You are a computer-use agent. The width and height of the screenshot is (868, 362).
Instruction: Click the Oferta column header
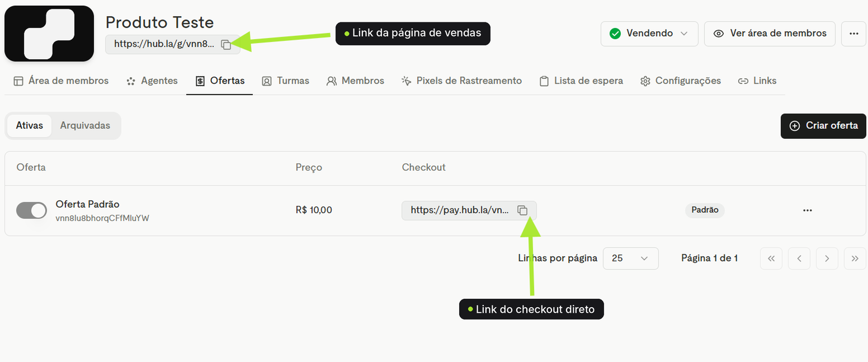click(x=31, y=167)
